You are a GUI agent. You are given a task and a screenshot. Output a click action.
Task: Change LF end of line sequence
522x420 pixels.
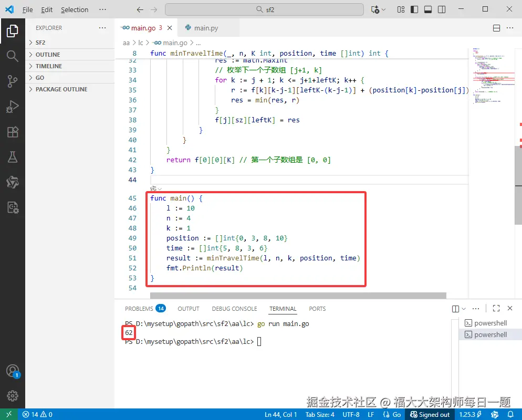(371, 414)
